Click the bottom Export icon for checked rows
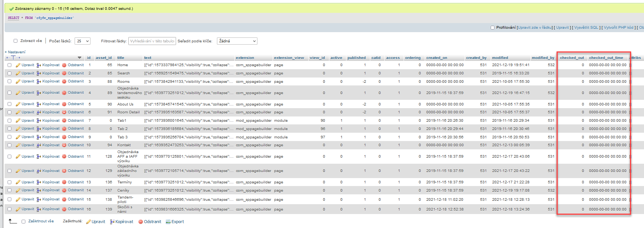 [168, 222]
